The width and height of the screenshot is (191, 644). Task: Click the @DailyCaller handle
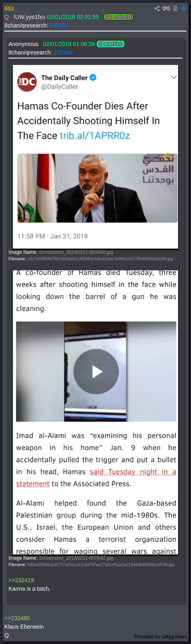[x=60, y=86]
